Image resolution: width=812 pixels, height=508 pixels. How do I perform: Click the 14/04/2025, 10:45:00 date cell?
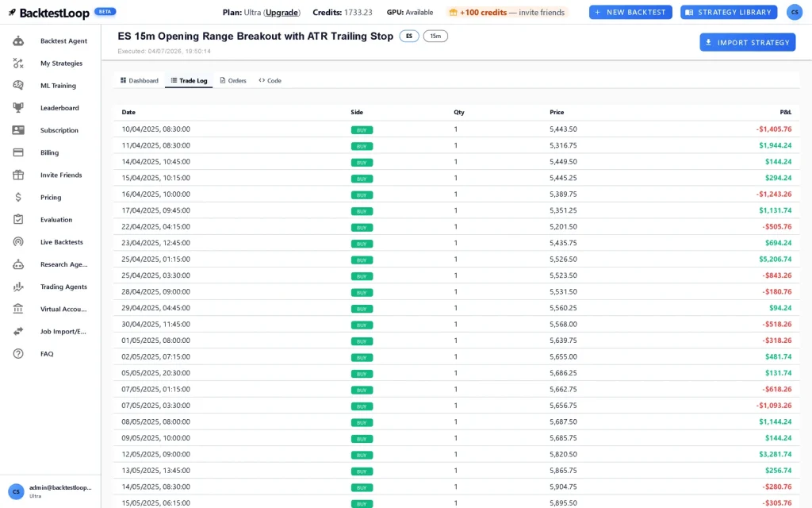point(156,162)
